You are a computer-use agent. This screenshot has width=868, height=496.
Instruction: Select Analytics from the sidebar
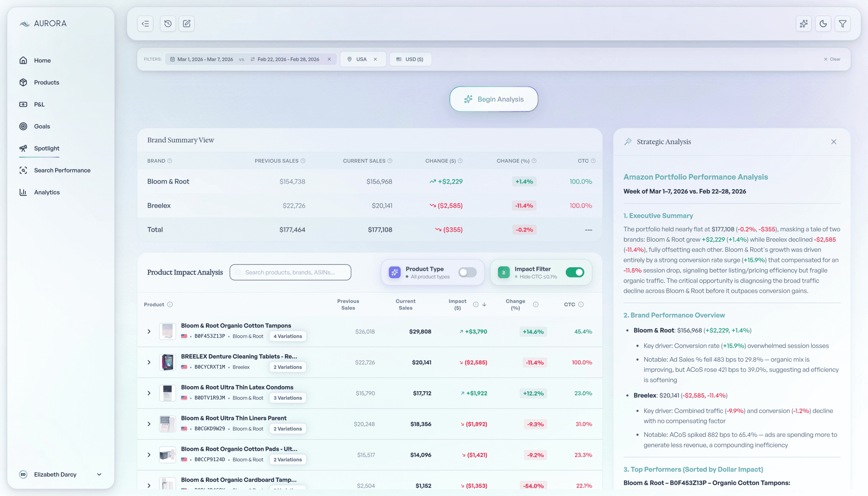pyautogui.click(x=47, y=192)
